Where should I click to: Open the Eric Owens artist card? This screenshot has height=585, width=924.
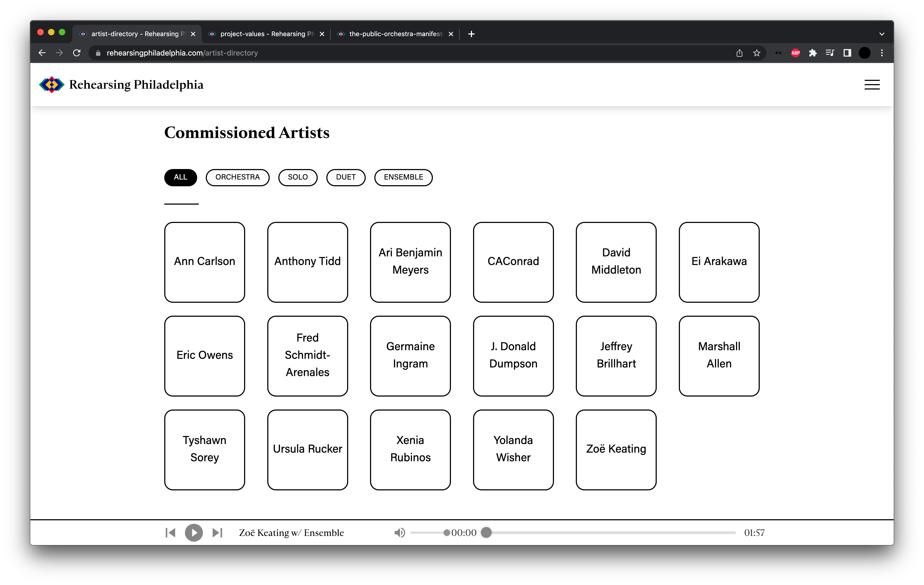tap(204, 356)
